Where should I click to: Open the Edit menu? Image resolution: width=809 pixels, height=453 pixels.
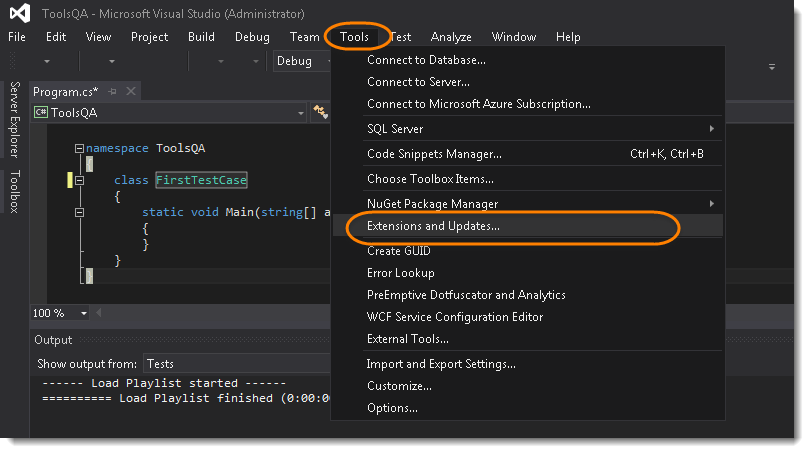coord(56,37)
